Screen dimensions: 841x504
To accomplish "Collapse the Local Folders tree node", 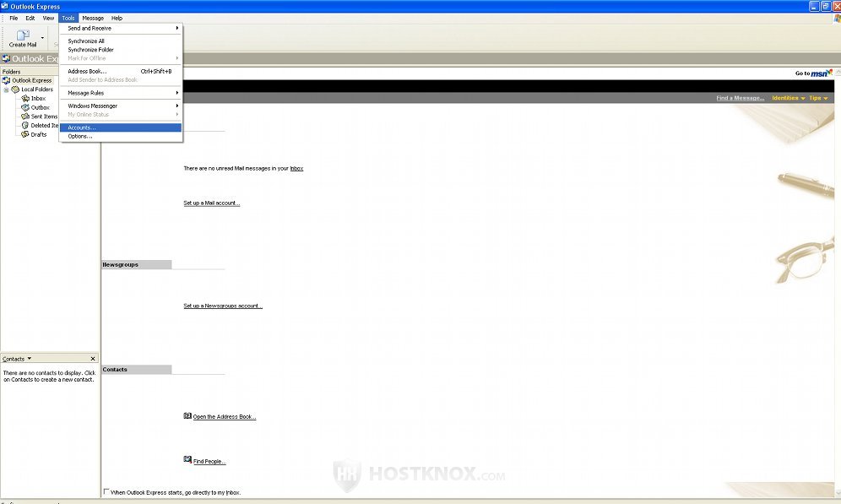I will click(7, 90).
